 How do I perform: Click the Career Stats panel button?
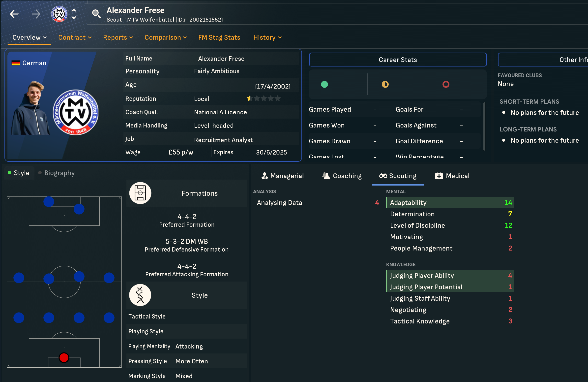coord(398,60)
